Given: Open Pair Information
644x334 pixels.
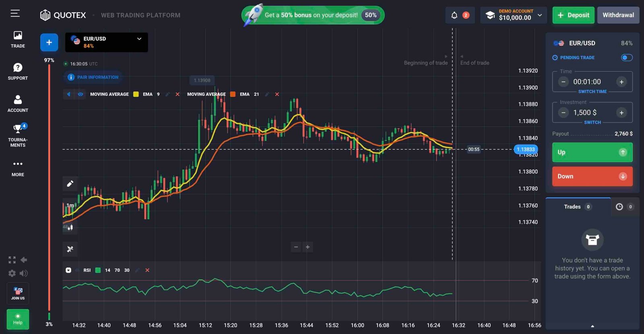Looking at the screenshot, I should (93, 77).
